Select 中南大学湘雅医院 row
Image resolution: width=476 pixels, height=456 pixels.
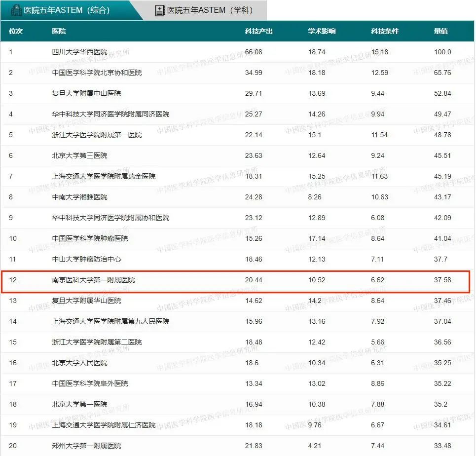237,197
